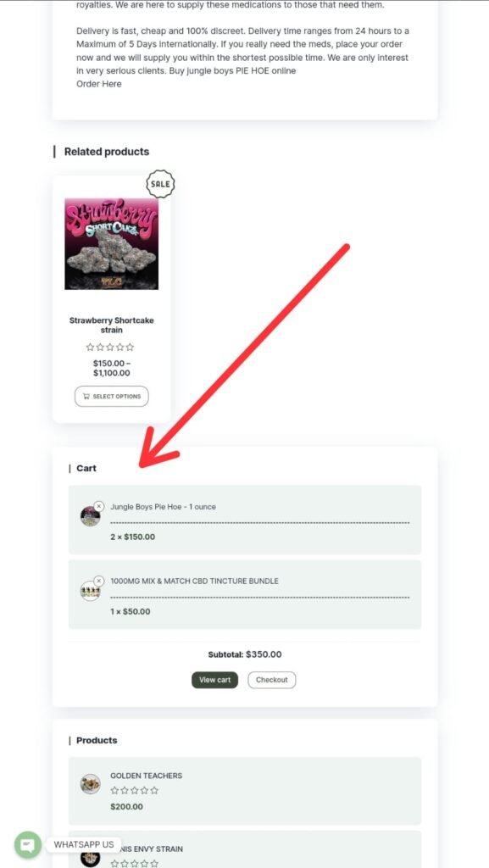Click the View cart button
The height and width of the screenshot is (868, 489).
click(x=214, y=680)
